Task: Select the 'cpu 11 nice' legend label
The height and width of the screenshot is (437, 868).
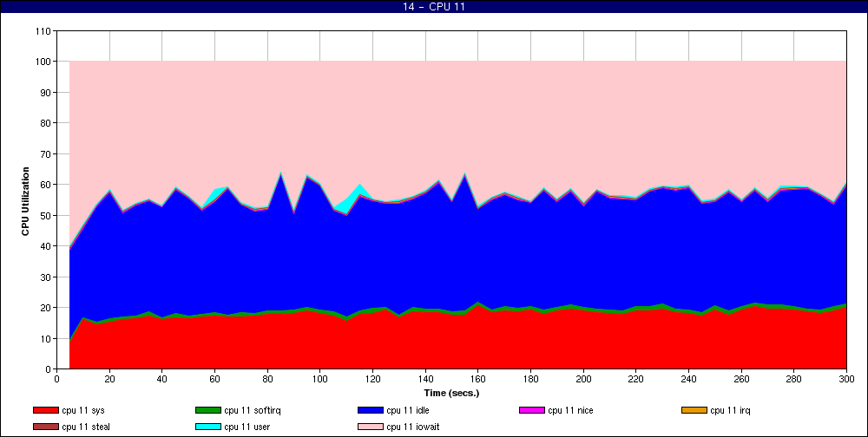Action: tap(570, 410)
